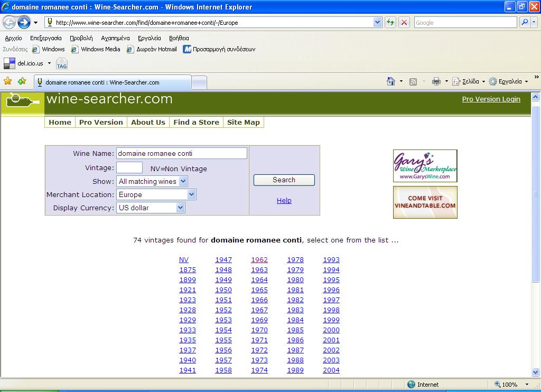Click the RSS feeds icon
The image size is (541, 392).
(413, 82)
